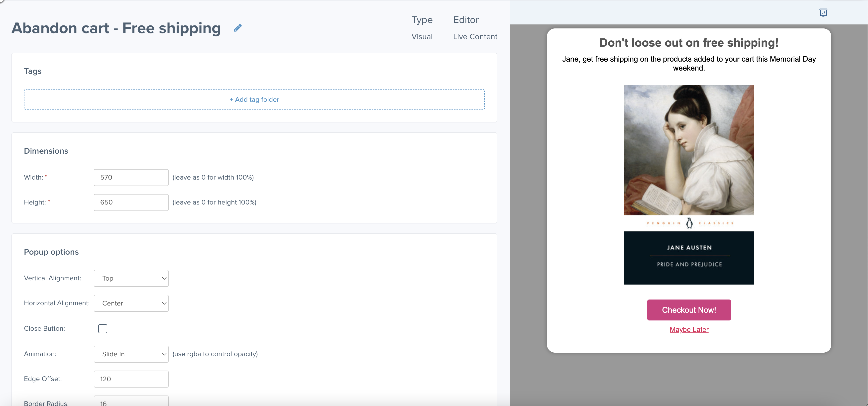Click the Border Radius input field
Image resolution: width=868 pixels, height=406 pixels.
coord(131,401)
